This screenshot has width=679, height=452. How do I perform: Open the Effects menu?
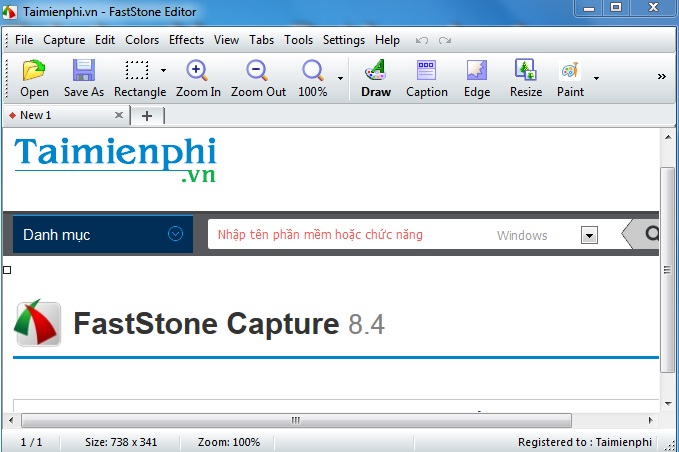click(186, 40)
